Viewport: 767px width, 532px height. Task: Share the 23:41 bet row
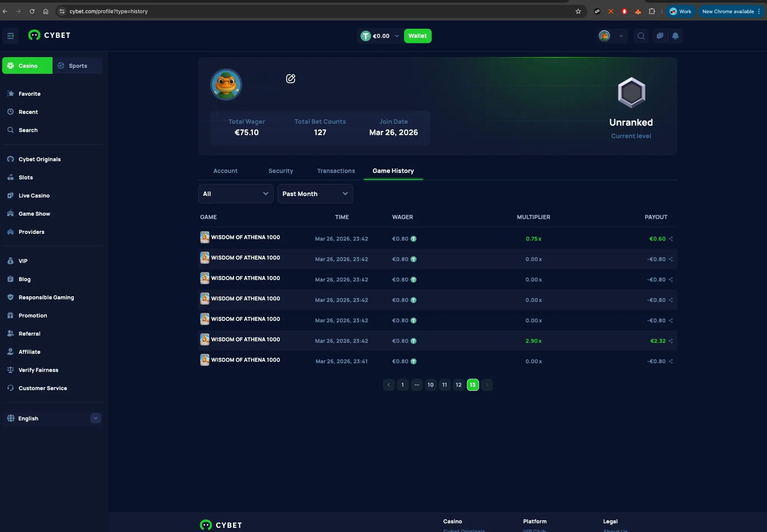[x=671, y=361]
